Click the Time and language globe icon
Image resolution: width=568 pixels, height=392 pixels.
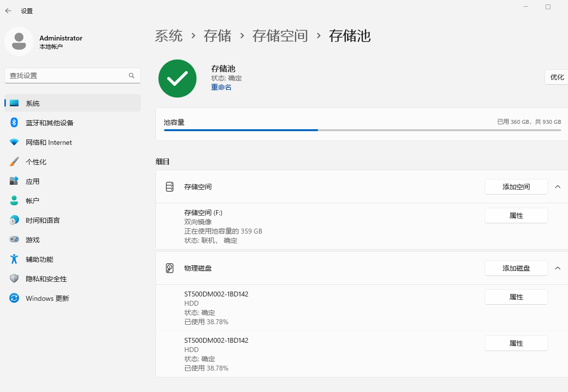coord(14,219)
